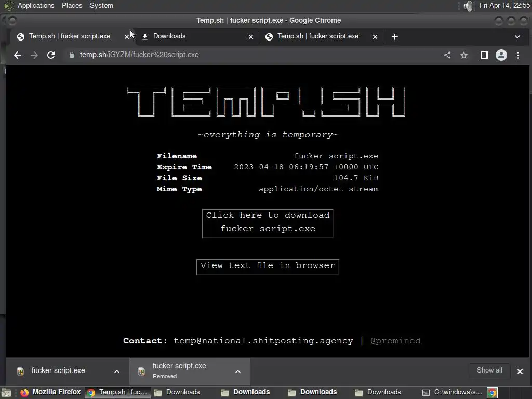The height and width of the screenshot is (399, 532).
Task: Open the side panel icon
Action: (x=485, y=55)
